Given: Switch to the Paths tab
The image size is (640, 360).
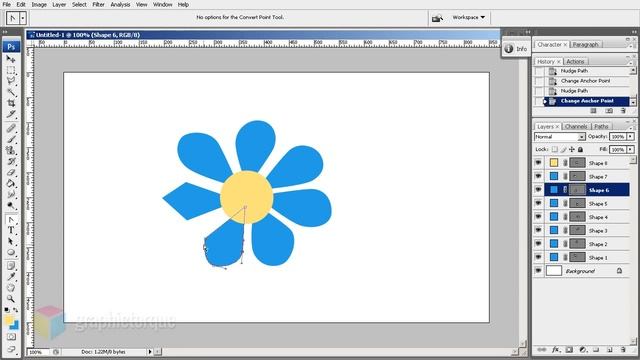Looking at the screenshot, I should pyautogui.click(x=601, y=127).
